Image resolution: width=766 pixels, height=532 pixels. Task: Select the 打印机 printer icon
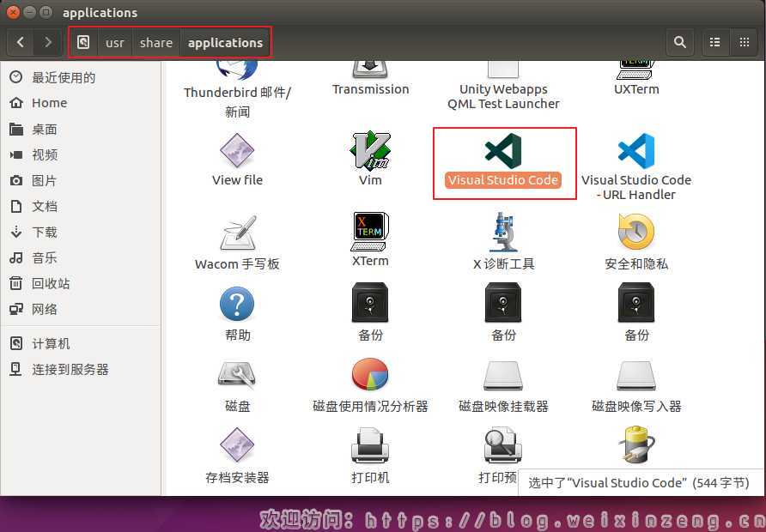point(370,445)
